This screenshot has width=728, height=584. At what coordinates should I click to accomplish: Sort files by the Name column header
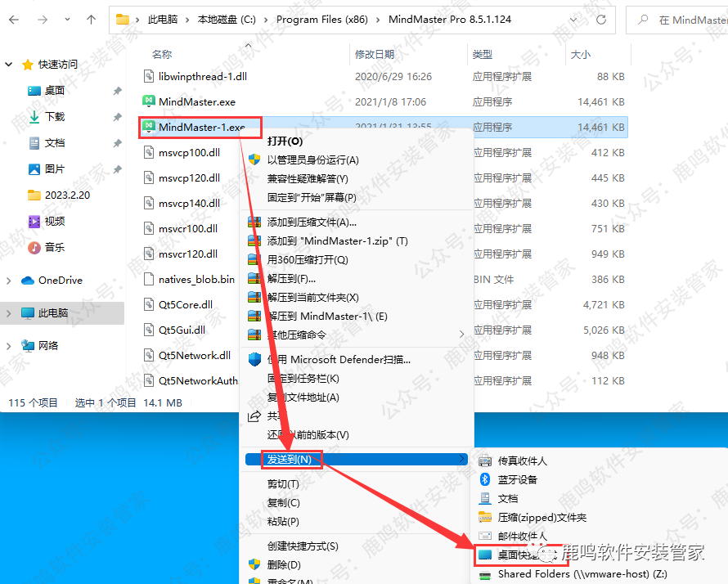click(162, 54)
